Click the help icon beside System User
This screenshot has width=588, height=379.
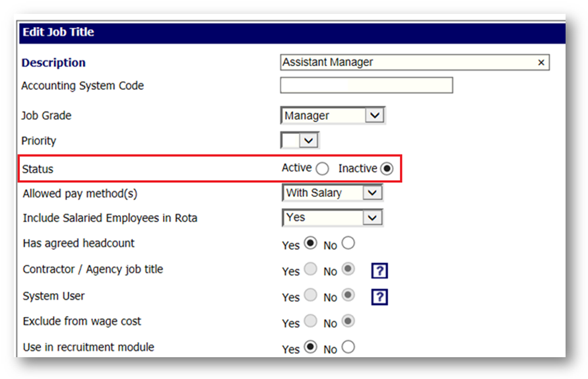click(379, 297)
